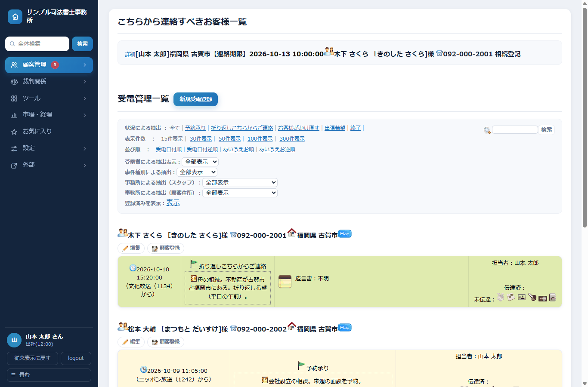The width and height of the screenshot is (588, 387).
Task: Select the ツール sidebar menu item
Action: point(49,98)
